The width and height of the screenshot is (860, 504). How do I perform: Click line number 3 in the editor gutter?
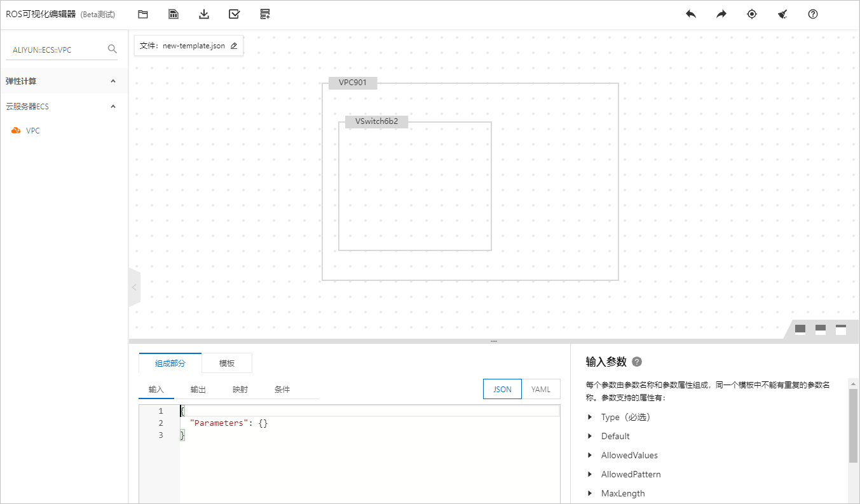coord(161,435)
